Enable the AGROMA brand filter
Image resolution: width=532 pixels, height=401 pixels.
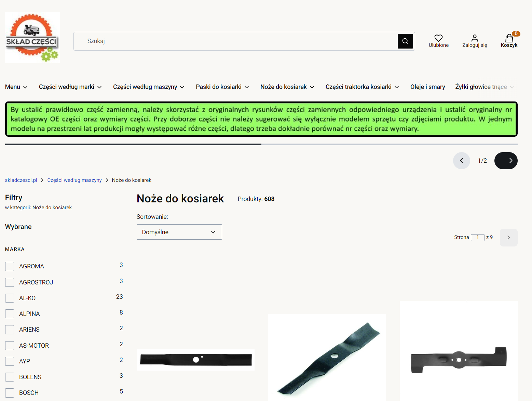pos(10,266)
